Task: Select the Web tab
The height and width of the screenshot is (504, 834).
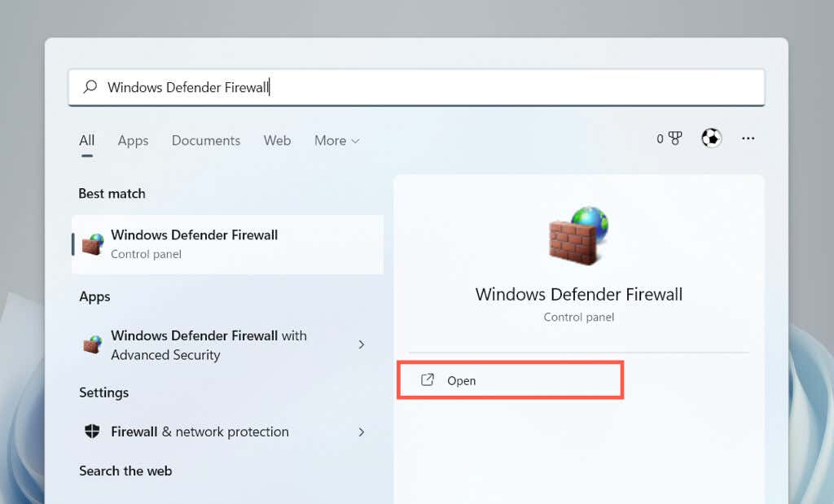Action: point(277,140)
